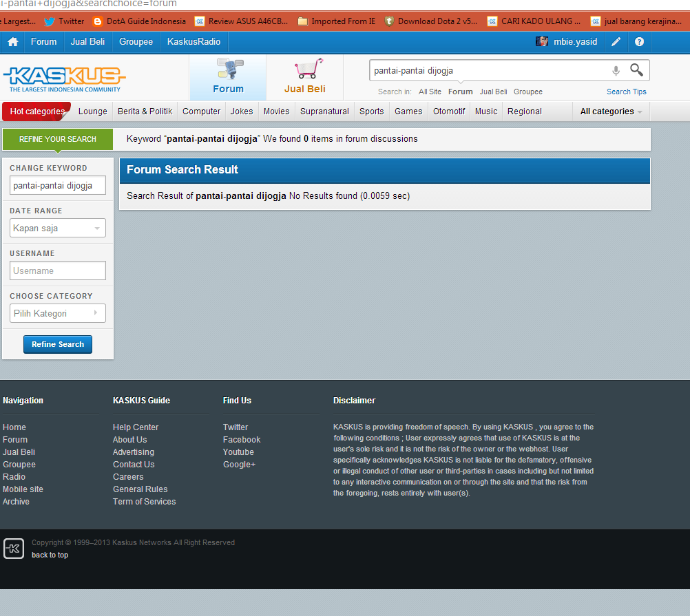Screen dimensions: 690x616
Task: Open Jual Beli in top navigation bar
Action: (x=87, y=42)
